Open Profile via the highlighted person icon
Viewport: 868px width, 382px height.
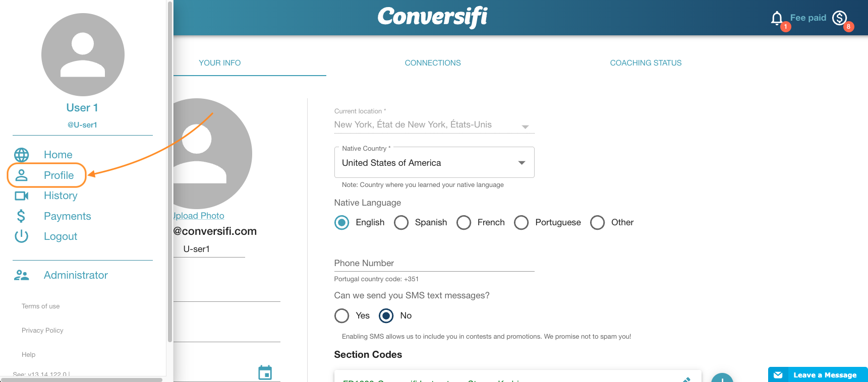(21, 175)
